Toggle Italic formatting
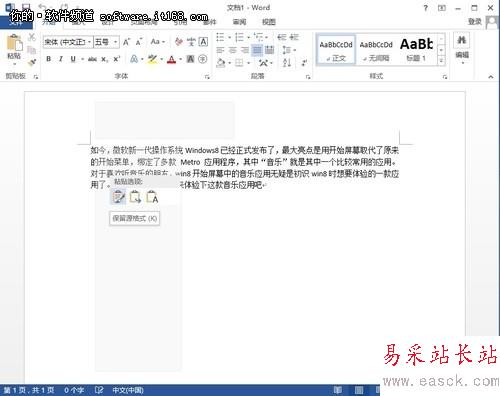 tap(61, 59)
